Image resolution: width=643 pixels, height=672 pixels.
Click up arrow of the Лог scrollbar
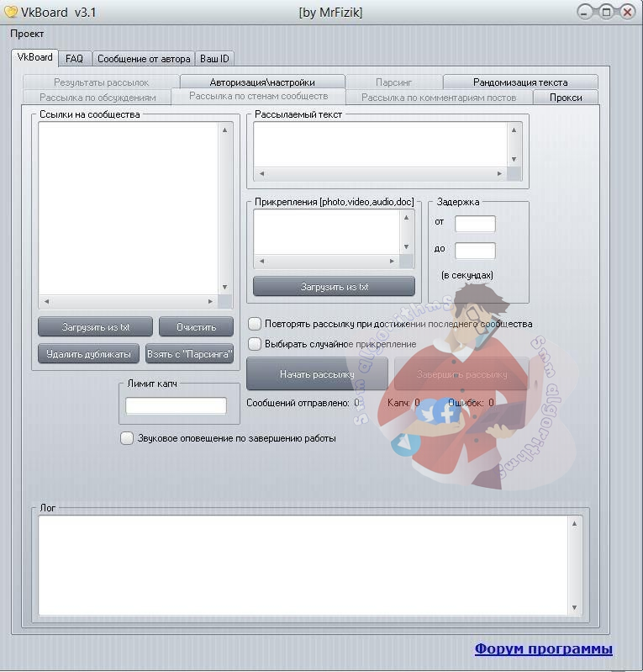[x=574, y=524]
